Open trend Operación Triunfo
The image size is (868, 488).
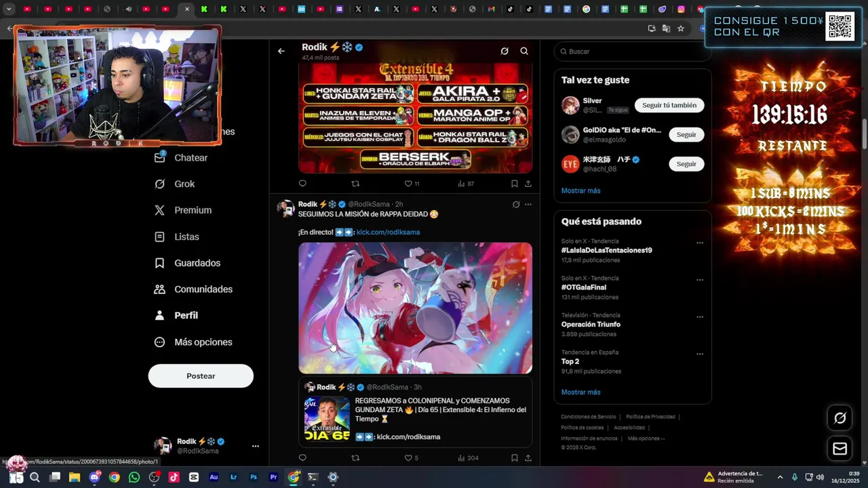591,324
